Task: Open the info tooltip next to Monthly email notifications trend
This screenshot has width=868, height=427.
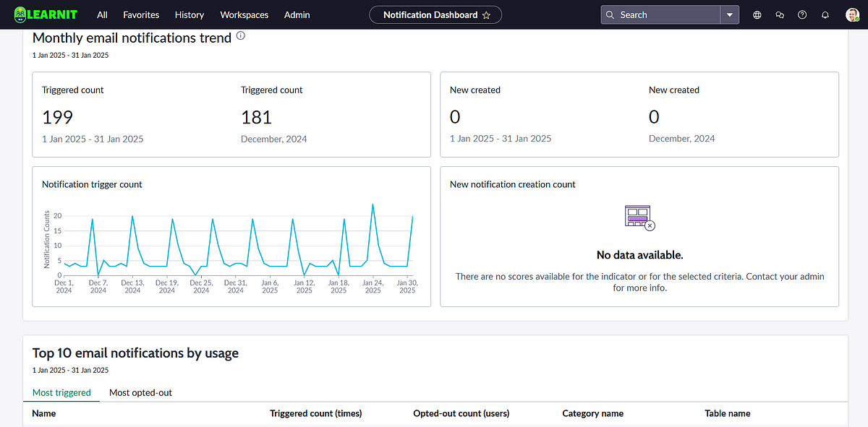Action: pos(240,34)
